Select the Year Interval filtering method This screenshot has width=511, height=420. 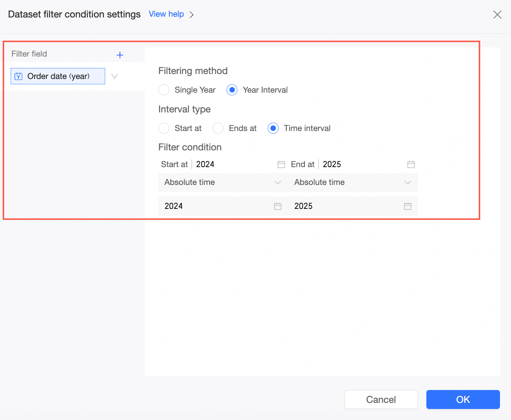tap(232, 90)
